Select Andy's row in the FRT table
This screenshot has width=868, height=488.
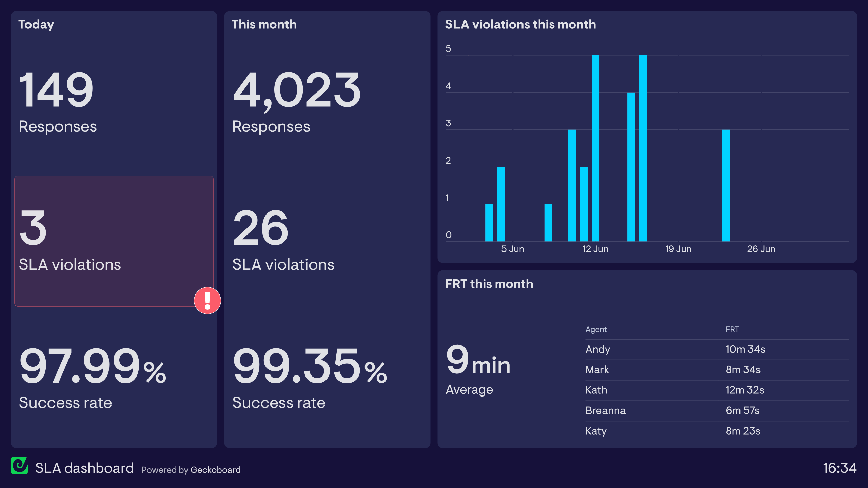pyautogui.click(x=717, y=349)
